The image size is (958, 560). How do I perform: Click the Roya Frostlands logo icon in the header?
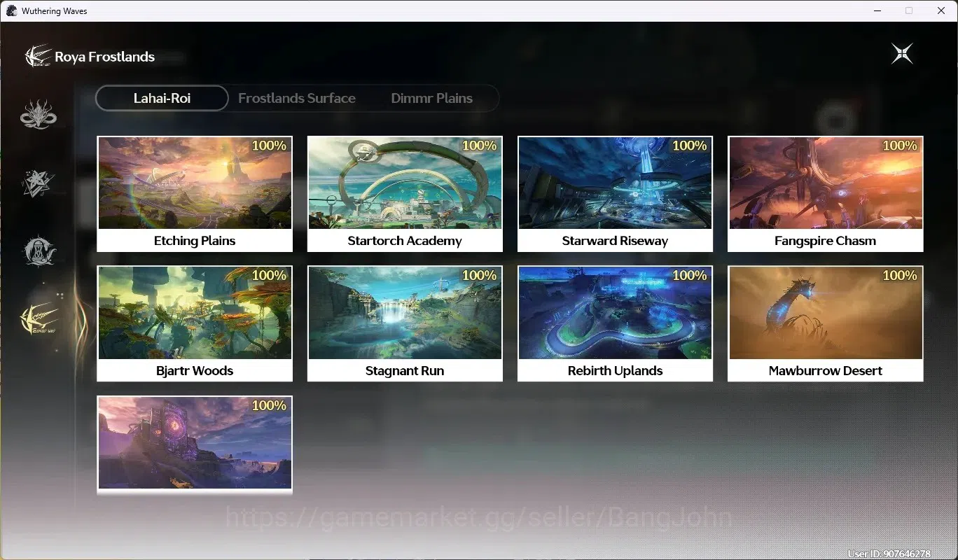pyautogui.click(x=38, y=56)
